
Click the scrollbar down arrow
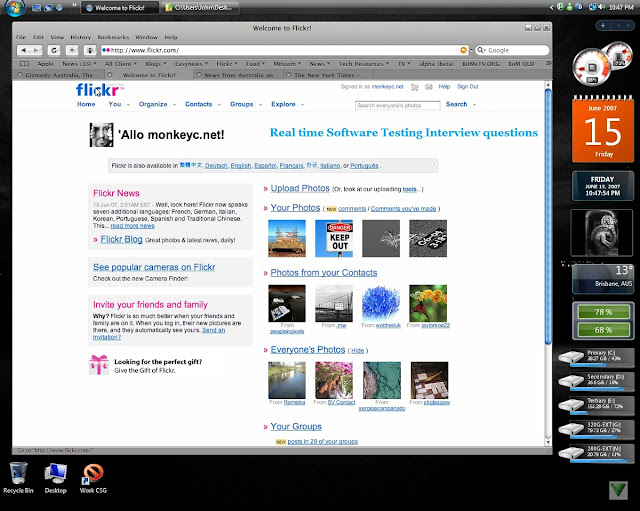click(548, 442)
